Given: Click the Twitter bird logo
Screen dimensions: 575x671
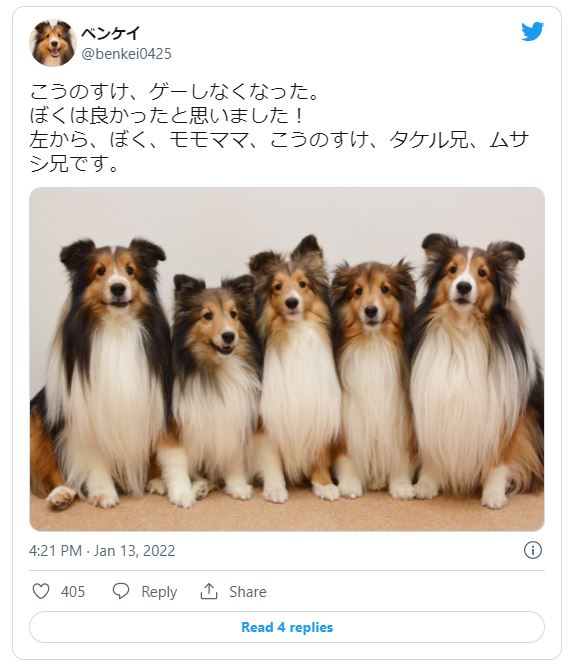Looking at the screenshot, I should [532, 31].
